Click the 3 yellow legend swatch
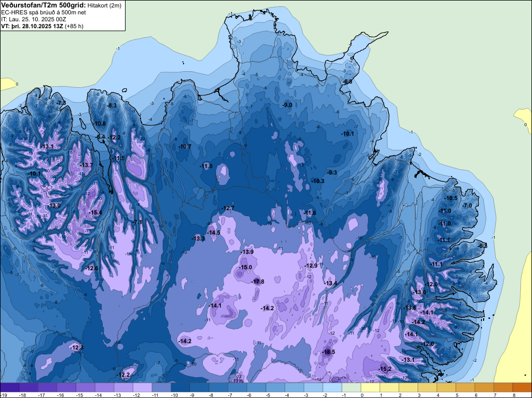Screen dimensions: 532x398 point(428,387)
